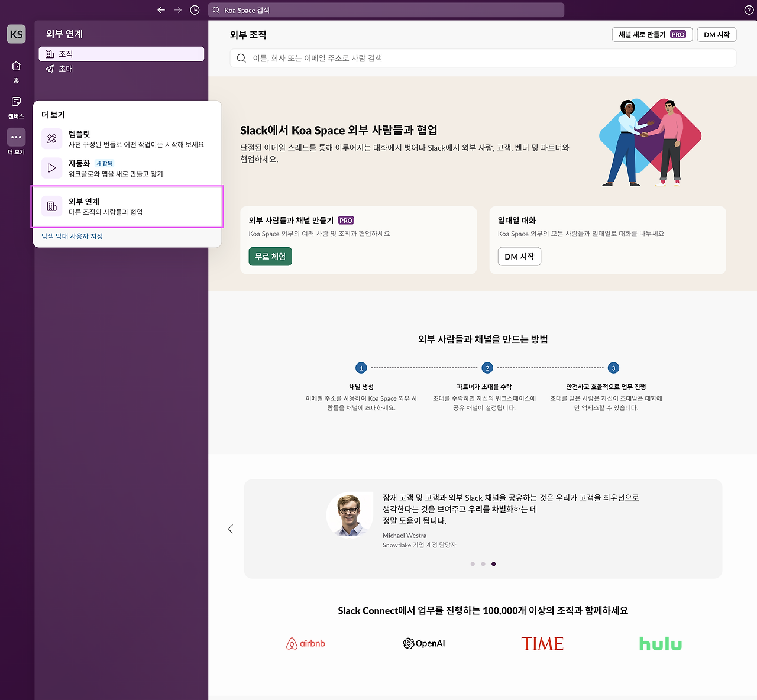Click the 더 보기 (More) ellipsis icon
757x700 pixels.
point(16,137)
